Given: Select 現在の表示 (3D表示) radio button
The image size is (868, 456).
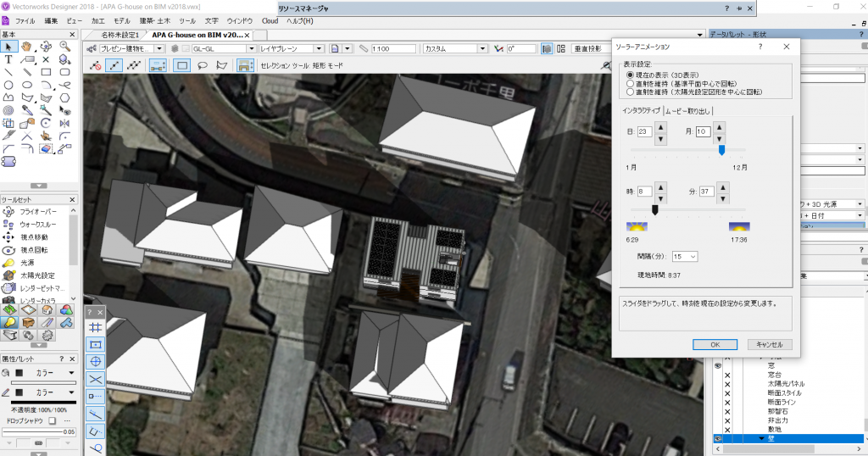Looking at the screenshot, I should click(630, 75).
